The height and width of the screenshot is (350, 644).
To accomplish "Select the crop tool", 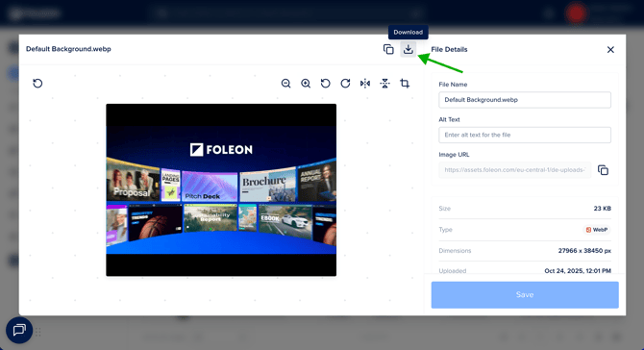I will point(405,84).
